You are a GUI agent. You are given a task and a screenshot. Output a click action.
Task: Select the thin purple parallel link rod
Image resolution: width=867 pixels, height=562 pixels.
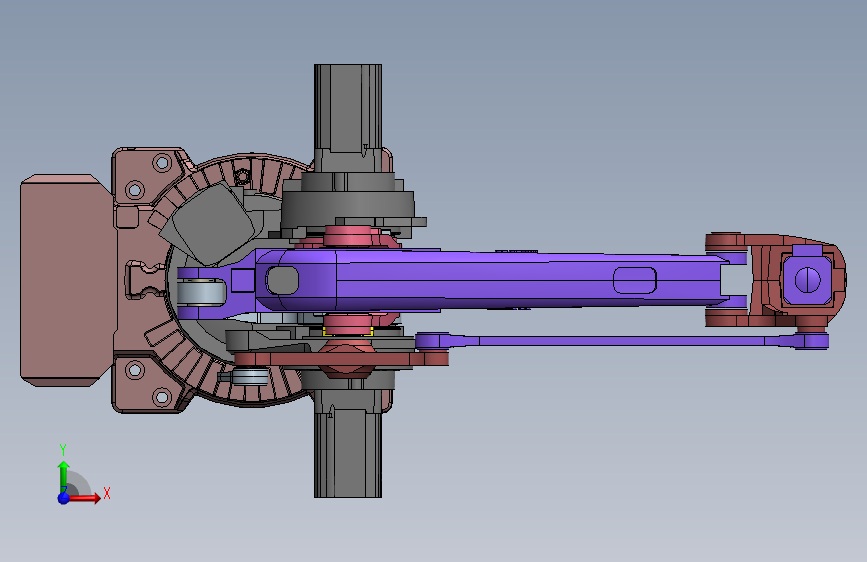[x=622, y=341]
